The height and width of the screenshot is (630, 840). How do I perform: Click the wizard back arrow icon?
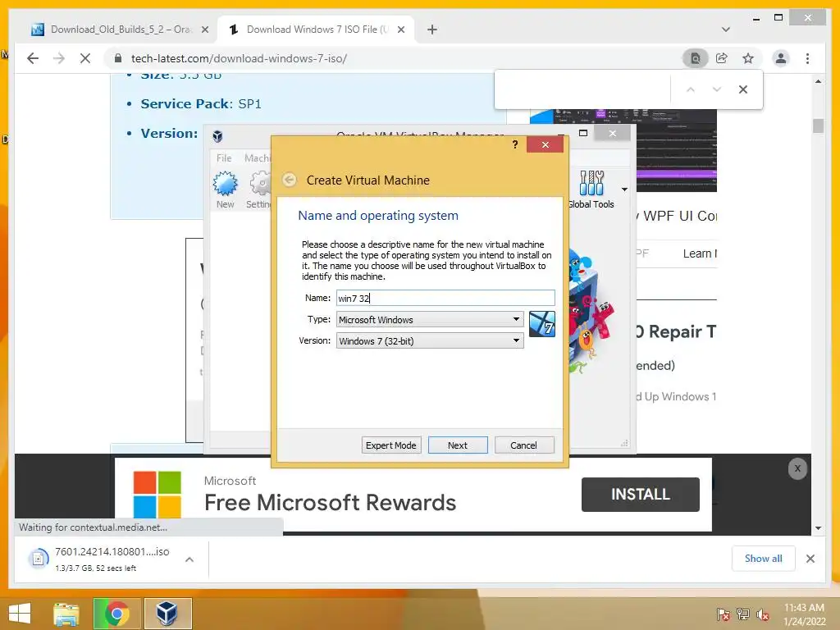pos(290,180)
